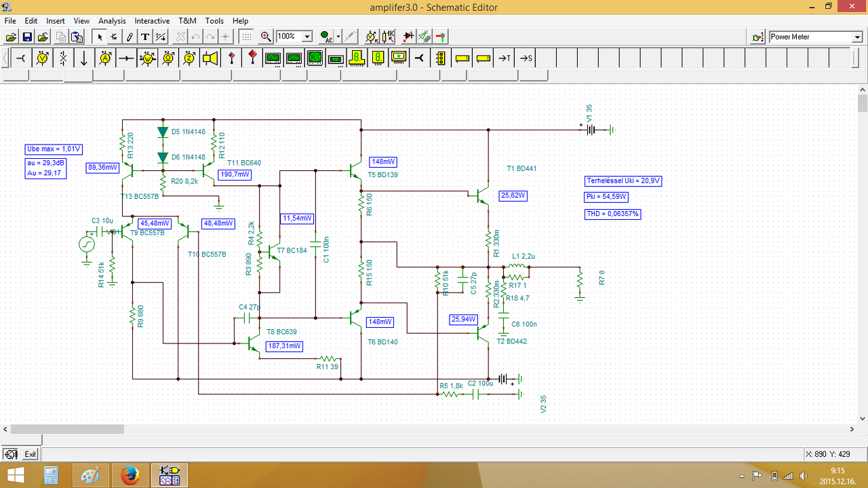The width and height of the screenshot is (868, 488).
Task: Place a Voltmeter from the component bar
Action: [42, 58]
